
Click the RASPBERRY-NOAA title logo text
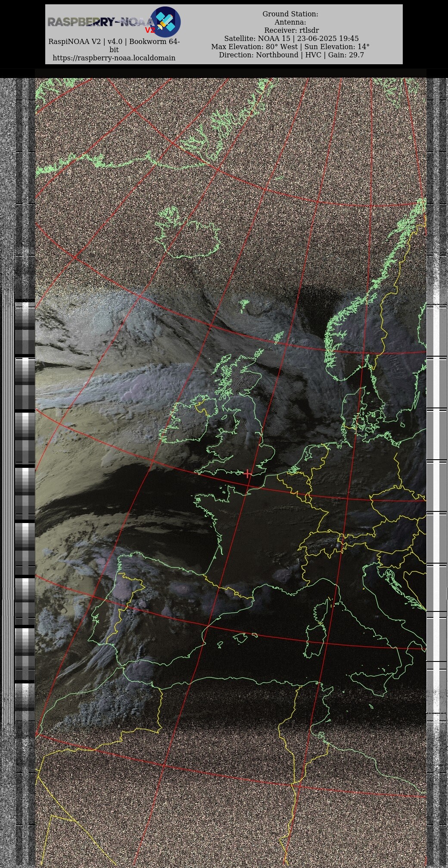click(101, 22)
